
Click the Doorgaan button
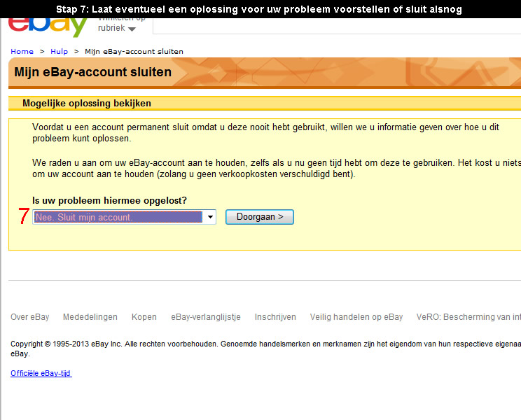pos(260,217)
